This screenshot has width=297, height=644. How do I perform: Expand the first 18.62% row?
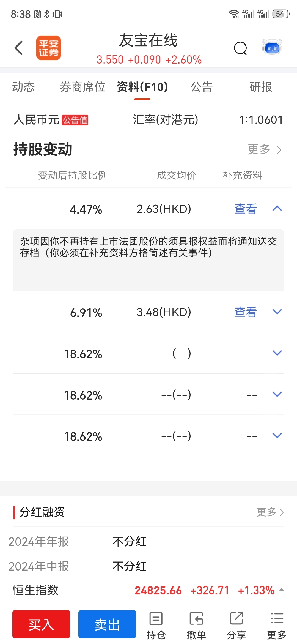(277, 353)
